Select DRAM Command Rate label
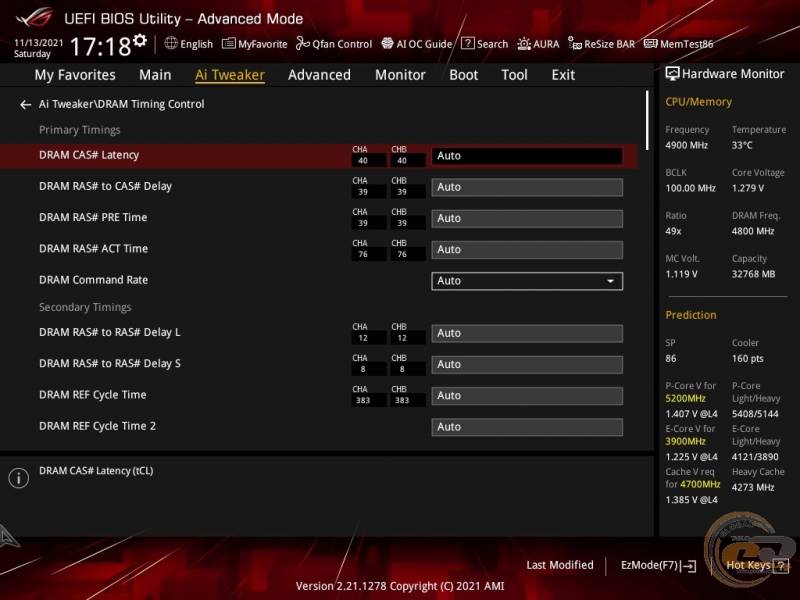This screenshot has height=600, width=800. point(93,280)
